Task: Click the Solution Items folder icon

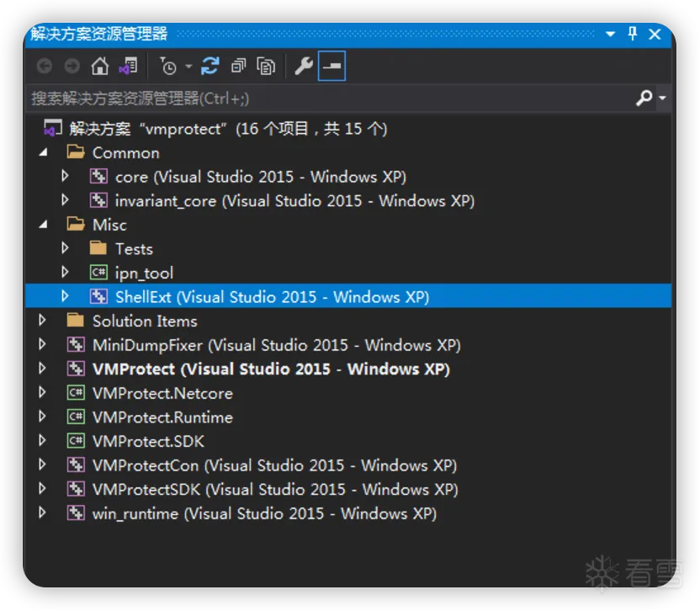Action: 76,321
